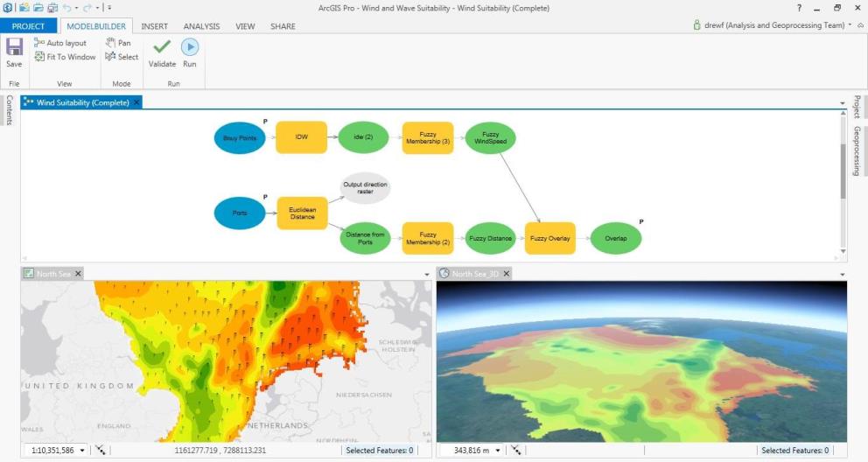
Task: Open the Project side pane tab
Action: [x=857, y=106]
